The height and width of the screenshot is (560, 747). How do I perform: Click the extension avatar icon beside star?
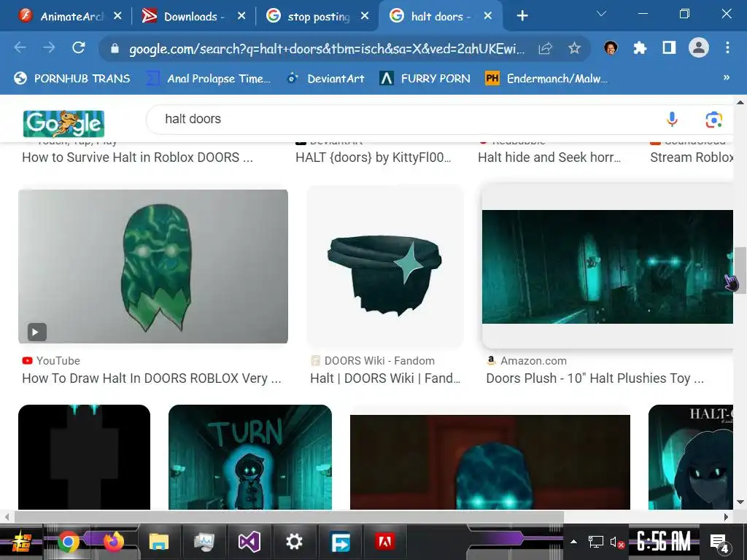pyautogui.click(x=611, y=47)
